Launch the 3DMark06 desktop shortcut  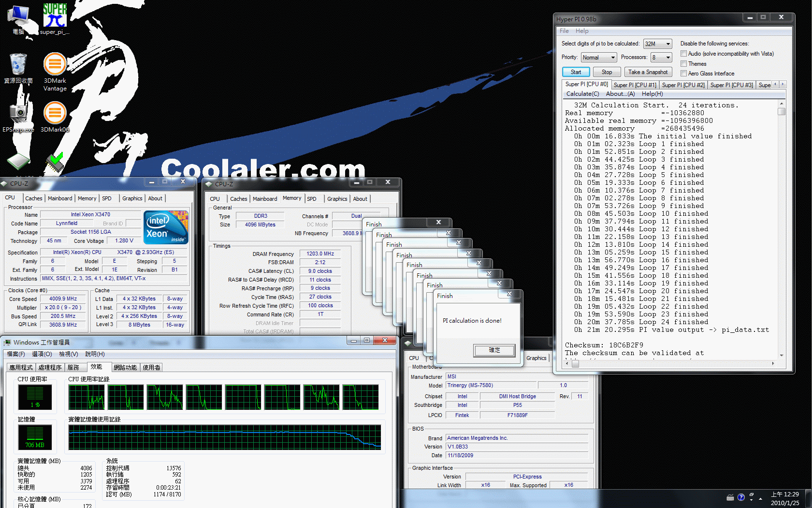pos(55,116)
